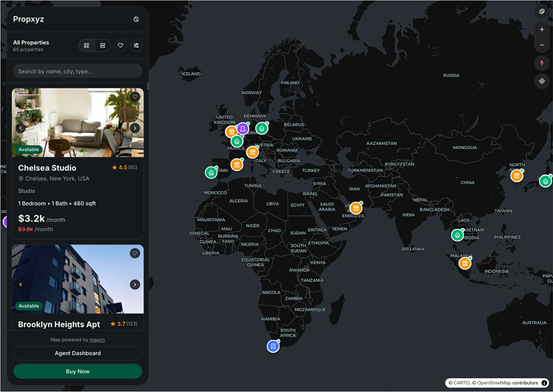Click the Buy Now button
The height and width of the screenshot is (392, 553).
78,371
